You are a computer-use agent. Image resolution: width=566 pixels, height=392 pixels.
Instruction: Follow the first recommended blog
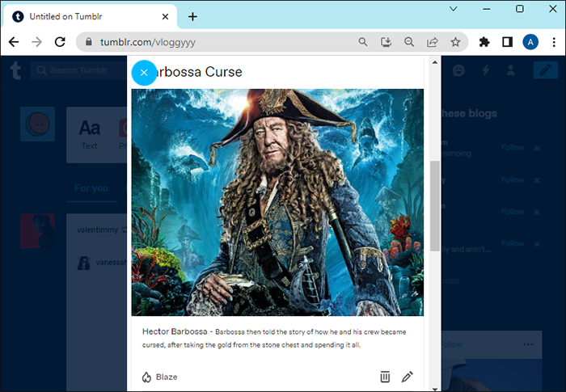point(513,148)
